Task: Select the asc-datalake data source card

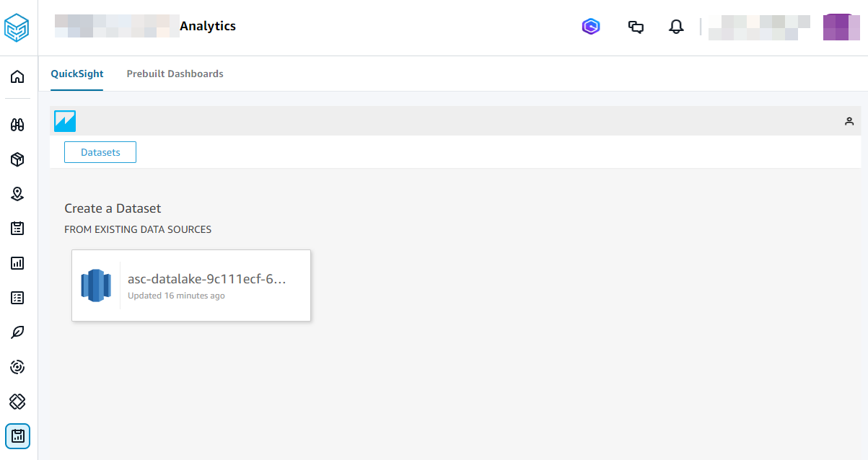Action: tap(191, 286)
